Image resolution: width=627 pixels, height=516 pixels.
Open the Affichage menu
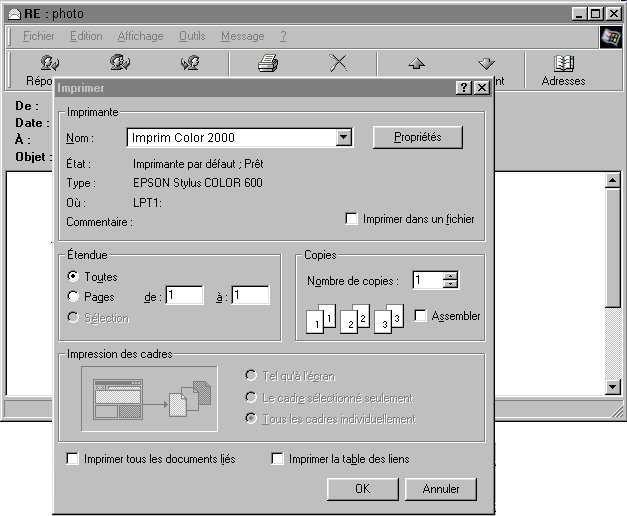pyautogui.click(x=140, y=36)
